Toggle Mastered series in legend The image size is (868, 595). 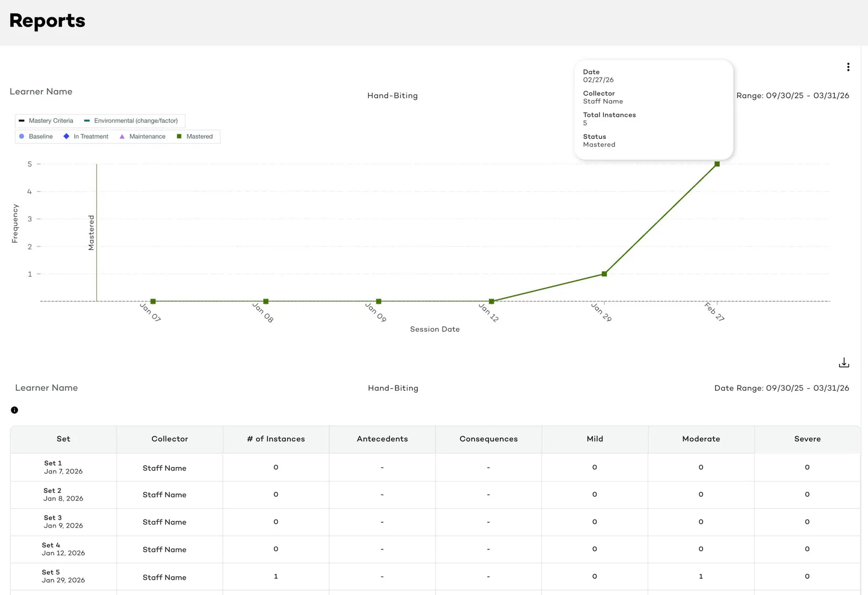click(195, 136)
